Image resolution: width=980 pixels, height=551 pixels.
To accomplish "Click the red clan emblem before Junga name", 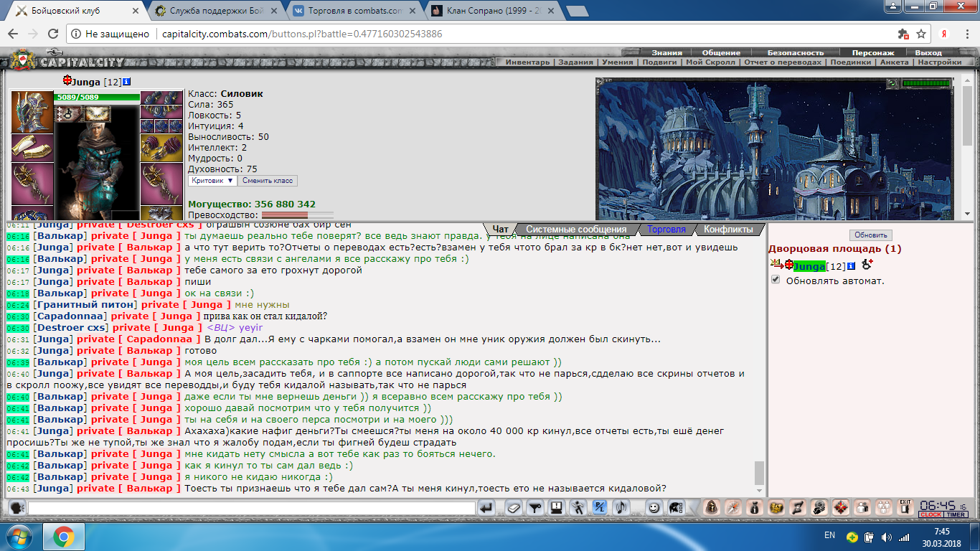I will click(x=67, y=81).
